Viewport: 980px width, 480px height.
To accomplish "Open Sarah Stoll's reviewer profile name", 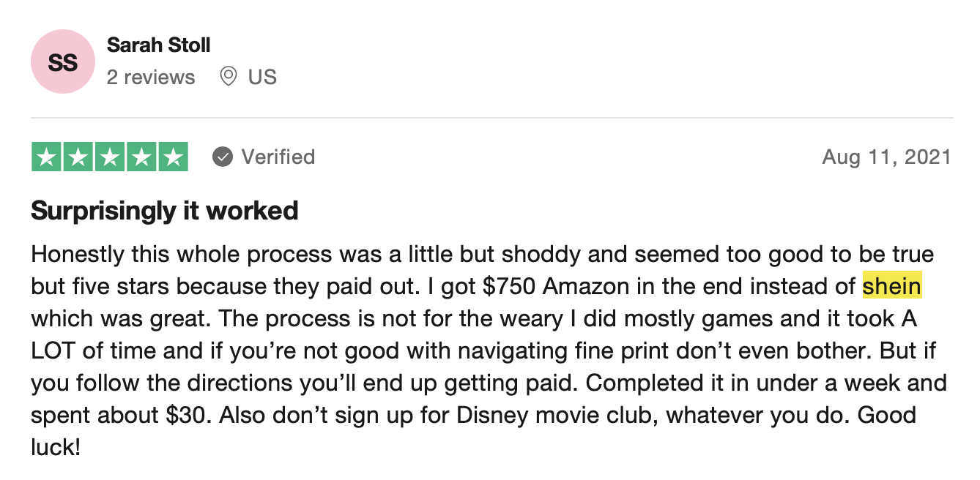I will [158, 45].
